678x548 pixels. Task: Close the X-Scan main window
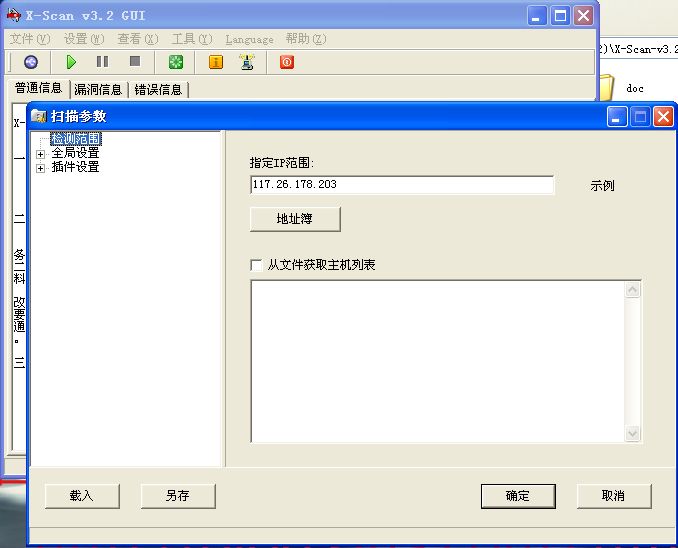(x=583, y=16)
